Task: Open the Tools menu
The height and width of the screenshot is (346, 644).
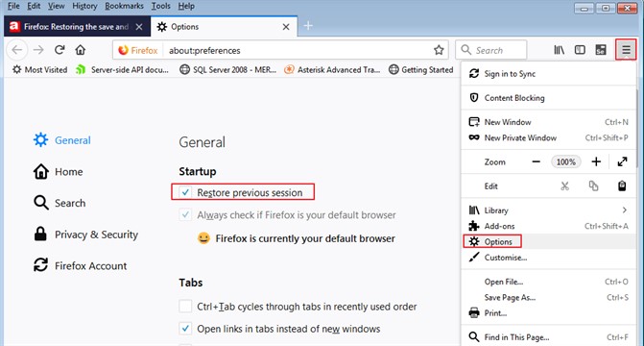Action: click(x=160, y=6)
